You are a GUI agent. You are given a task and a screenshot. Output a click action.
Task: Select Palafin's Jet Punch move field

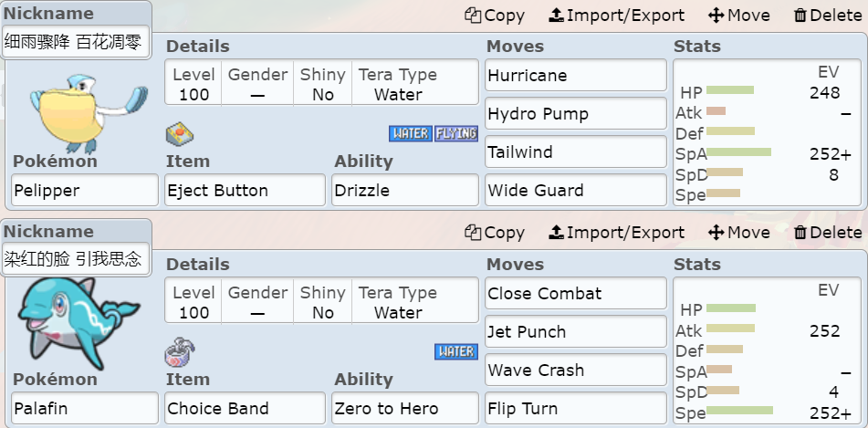575,332
